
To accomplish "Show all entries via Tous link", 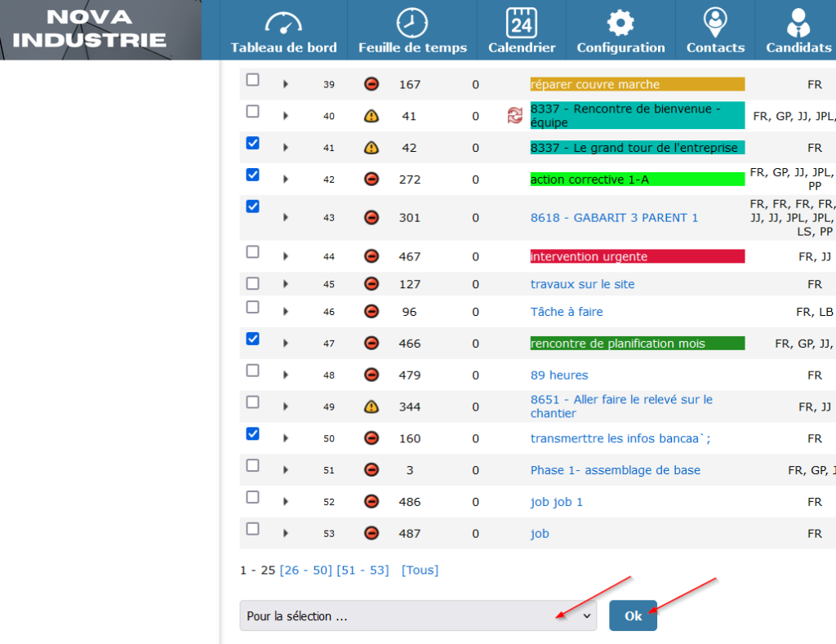I will point(420,570).
